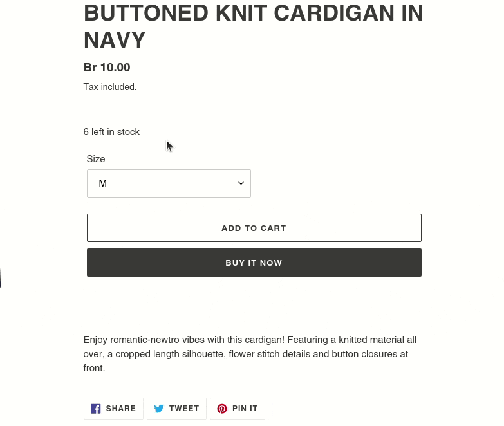Click the Br 10.00 price
The height and width of the screenshot is (426, 504).
click(x=107, y=68)
